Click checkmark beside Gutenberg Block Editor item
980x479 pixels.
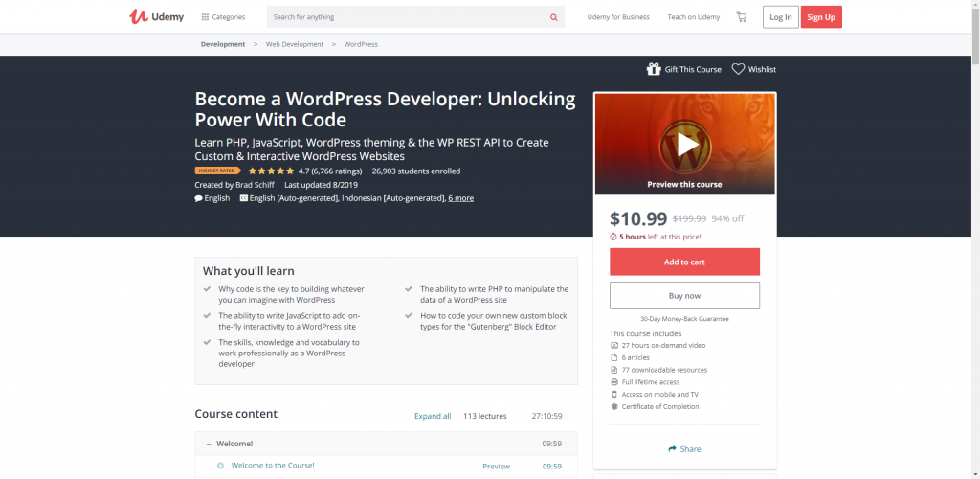(409, 316)
